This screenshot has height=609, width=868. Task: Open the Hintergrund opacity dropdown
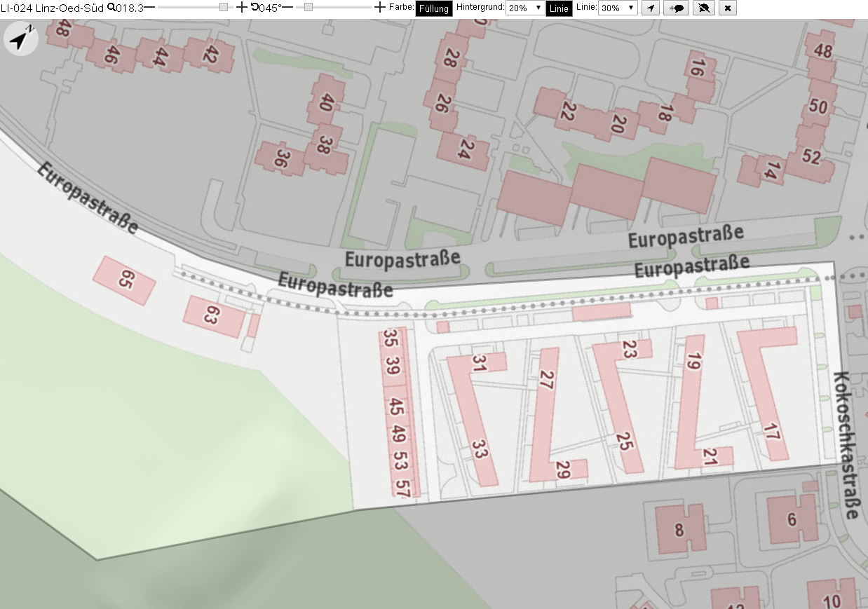pos(524,8)
